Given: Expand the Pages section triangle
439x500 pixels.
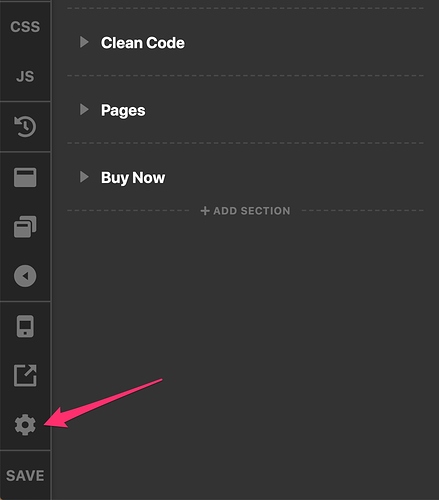Looking at the screenshot, I should [84, 109].
